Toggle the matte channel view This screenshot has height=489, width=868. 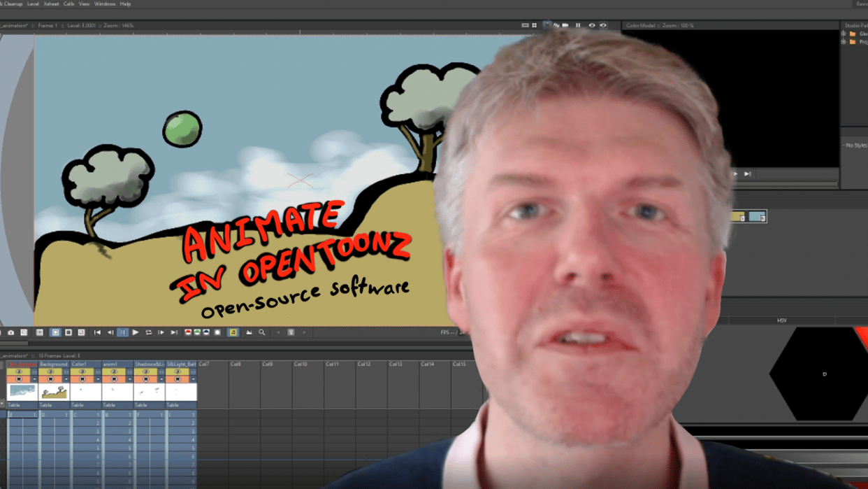click(217, 332)
